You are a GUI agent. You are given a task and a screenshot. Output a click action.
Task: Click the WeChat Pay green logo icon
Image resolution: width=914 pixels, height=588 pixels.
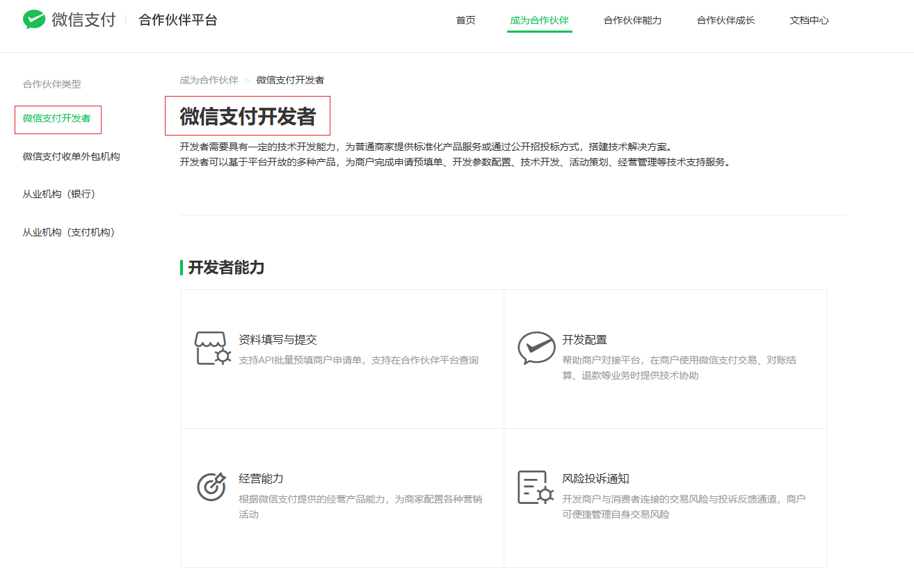(33, 19)
